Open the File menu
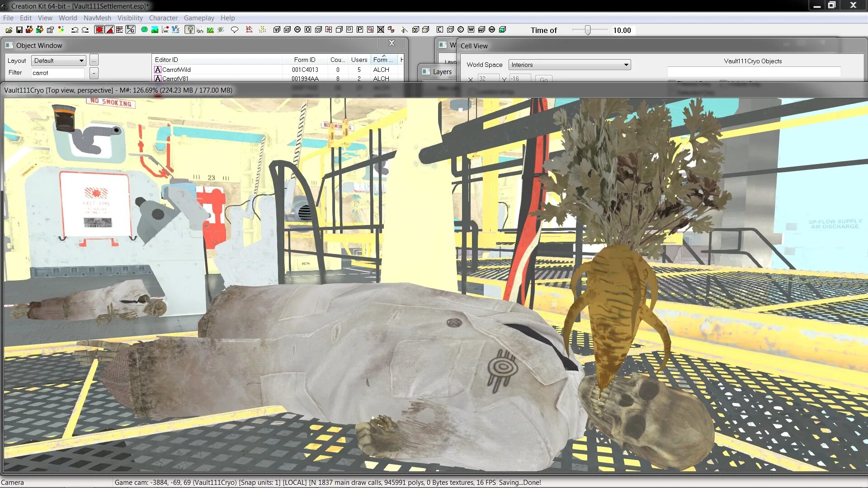 click(8, 18)
